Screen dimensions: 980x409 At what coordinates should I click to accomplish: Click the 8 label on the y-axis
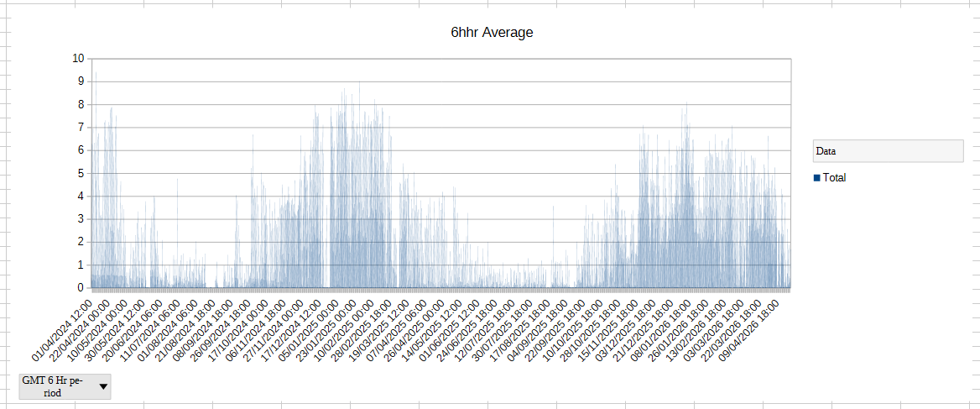[x=81, y=104]
